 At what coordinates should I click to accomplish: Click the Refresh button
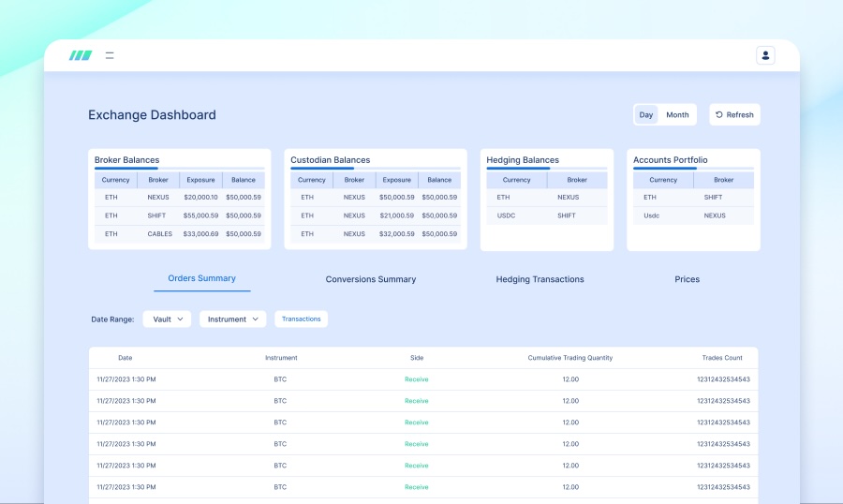[x=734, y=115]
